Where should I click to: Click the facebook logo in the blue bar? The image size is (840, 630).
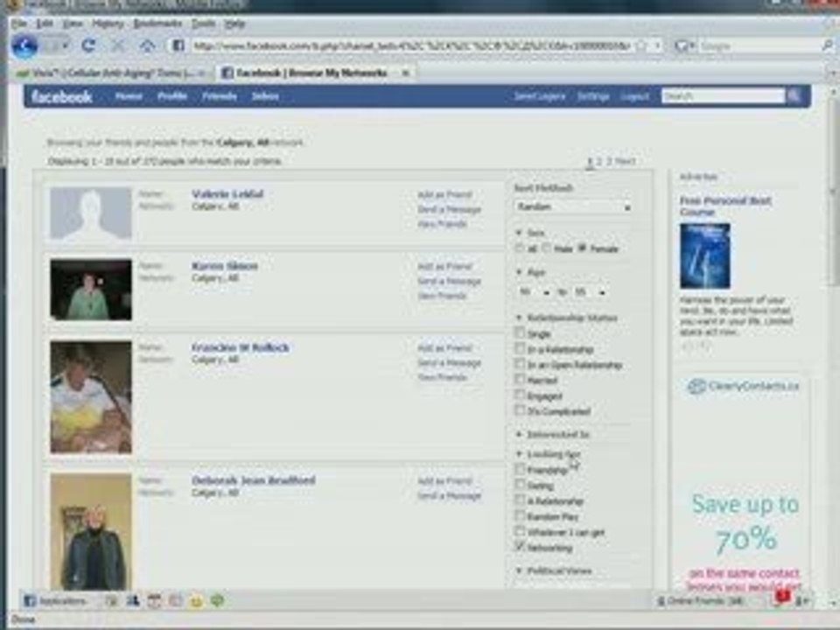tap(61, 96)
